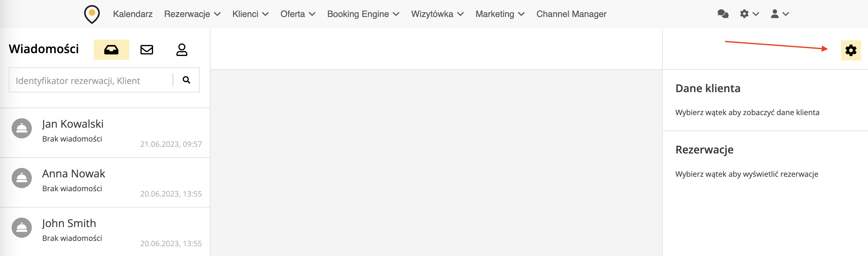The height and width of the screenshot is (256, 868).
Task: Filter threads by person icon
Action: [182, 50]
